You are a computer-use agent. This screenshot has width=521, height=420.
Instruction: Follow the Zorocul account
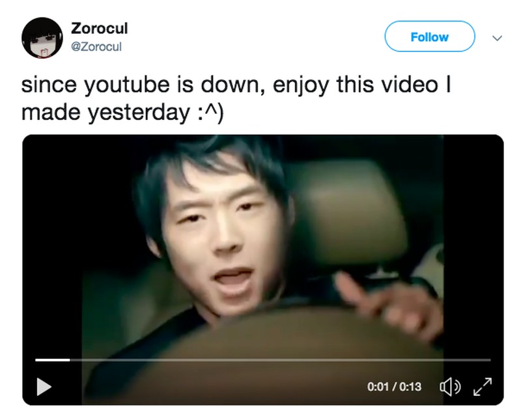[430, 36]
